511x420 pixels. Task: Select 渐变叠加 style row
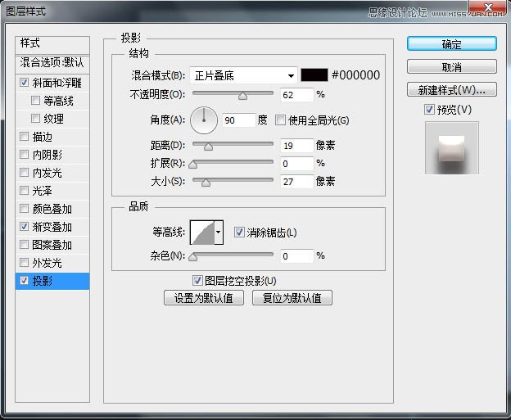52,227
